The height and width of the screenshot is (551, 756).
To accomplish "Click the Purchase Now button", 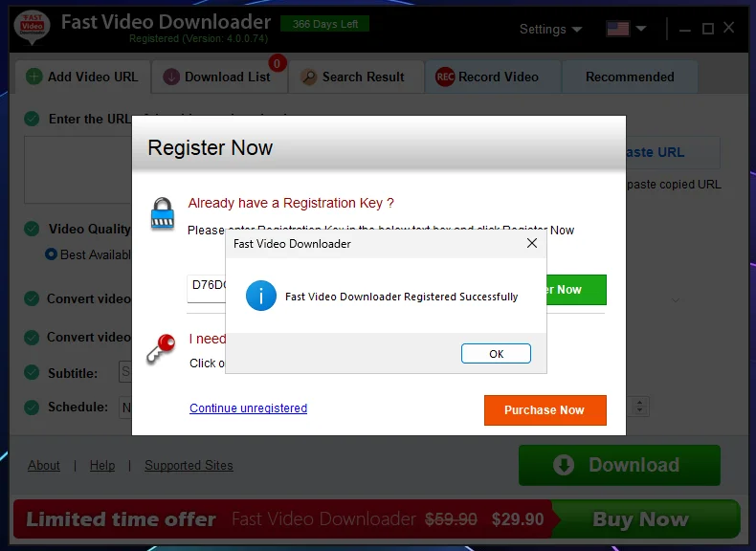I will pos(545,409).
